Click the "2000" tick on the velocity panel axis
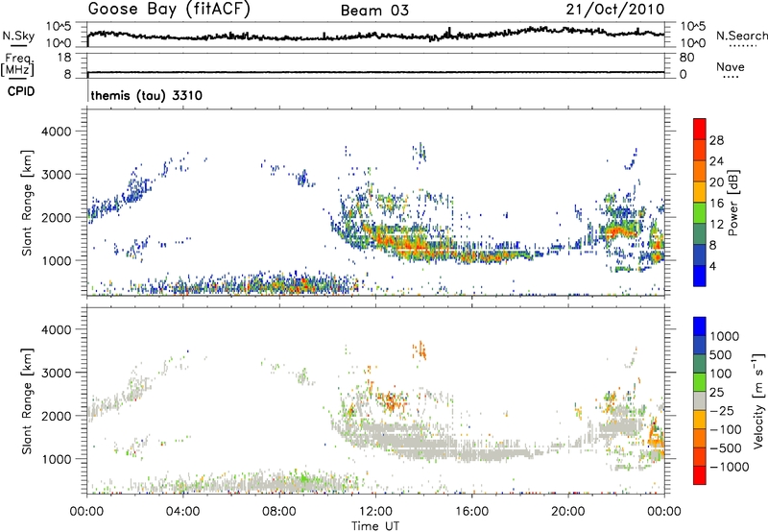 (57, 416)
